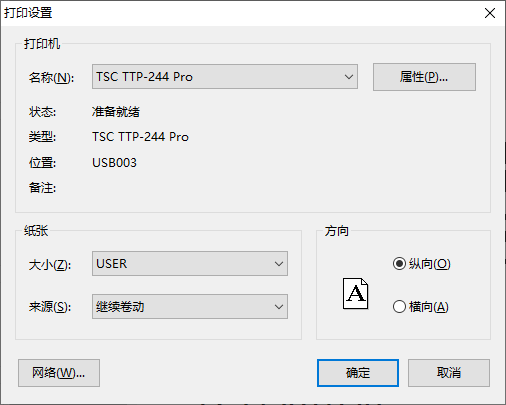The image size is (506, 405).
Task: Click the page orientation preview icon
Action: [356, 294]
